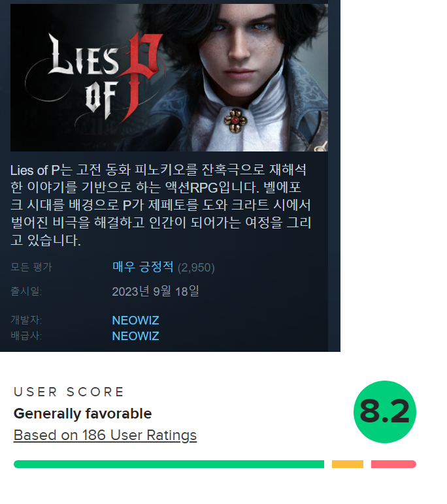Select the green positive ratings bar segment

point(169,464)
